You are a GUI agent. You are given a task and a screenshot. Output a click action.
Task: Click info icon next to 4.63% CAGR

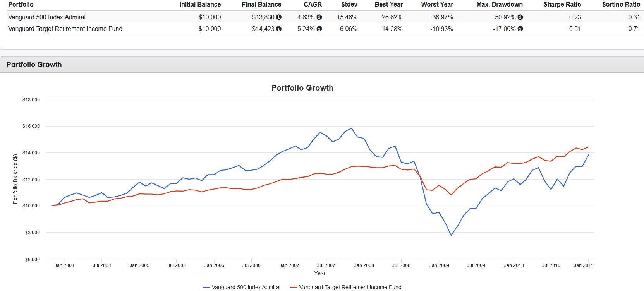pyautogui.click(x=319, y=17)
